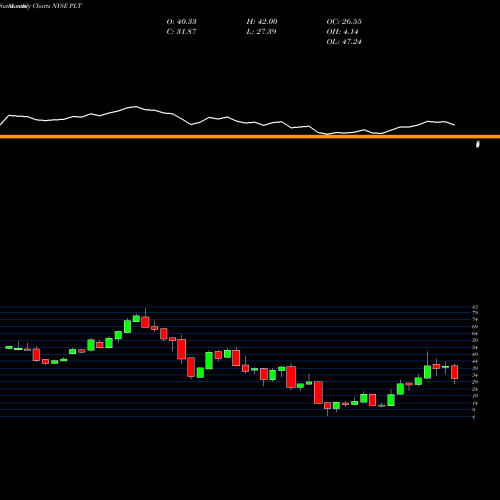This screenshot has height=500, width=500.
Task: Click the 'OH: 4.14' value
Action: tap(342, 32)
